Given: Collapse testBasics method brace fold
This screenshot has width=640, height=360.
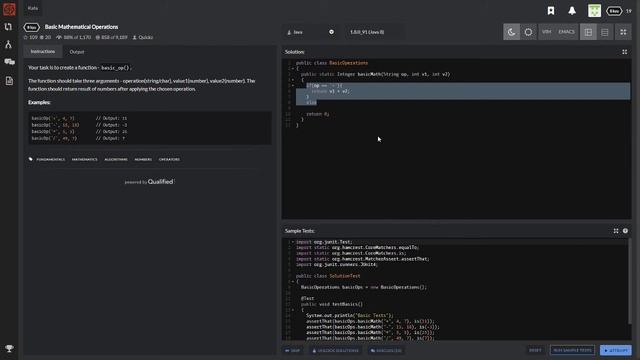Looking at the screenshot, I should [x=293, y=310].
